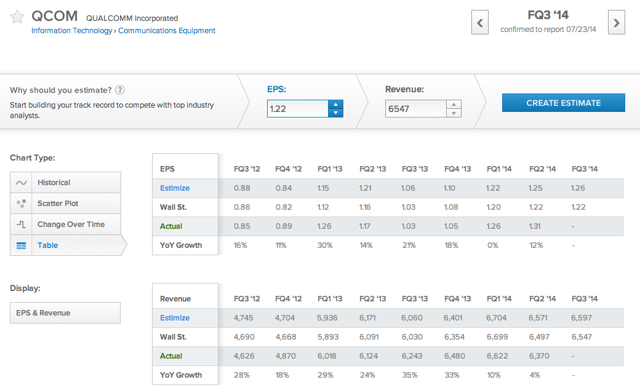Click Wall St. label in EPS table
640x390 pixels.
click(x=173, y=207)
